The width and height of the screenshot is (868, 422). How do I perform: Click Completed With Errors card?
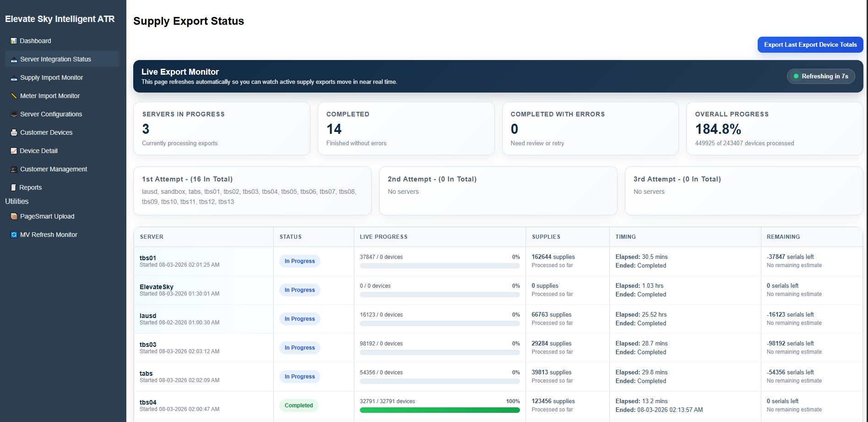tap(591, 128)
